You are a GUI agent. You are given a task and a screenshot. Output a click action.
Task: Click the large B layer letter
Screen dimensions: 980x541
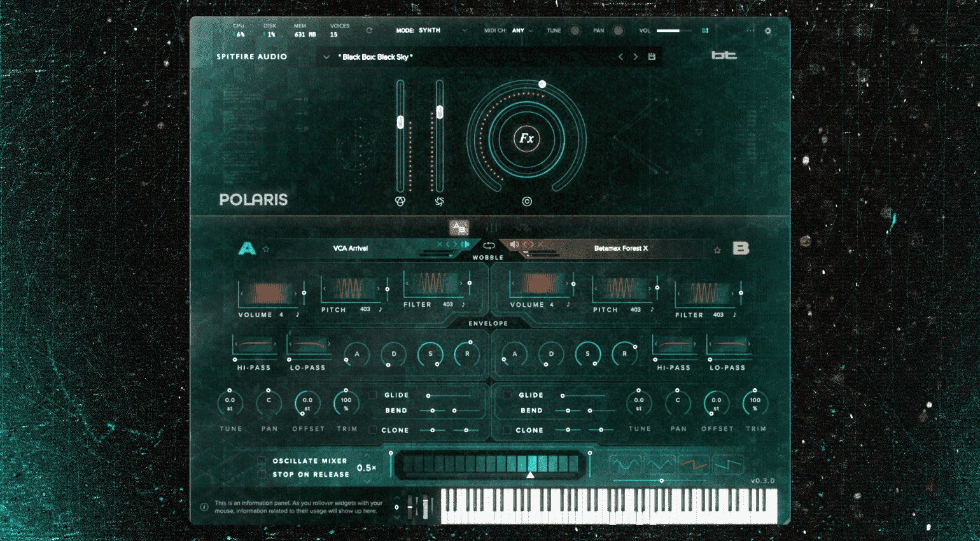click(x=741, y=248)
